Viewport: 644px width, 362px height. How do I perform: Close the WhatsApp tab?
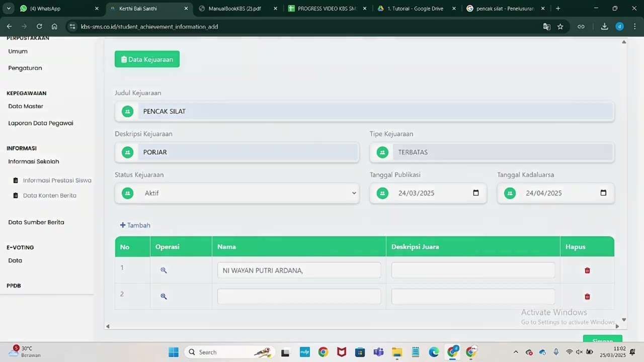click(97, 9)
